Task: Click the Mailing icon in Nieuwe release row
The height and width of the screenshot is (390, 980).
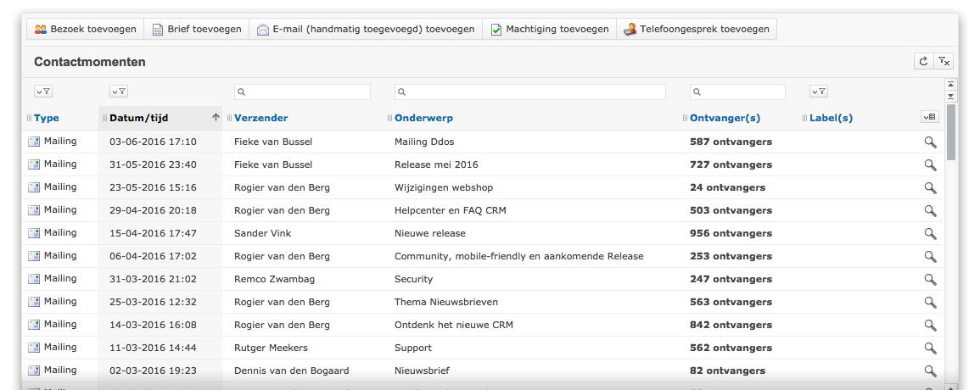Action: [x=34, y=233]
